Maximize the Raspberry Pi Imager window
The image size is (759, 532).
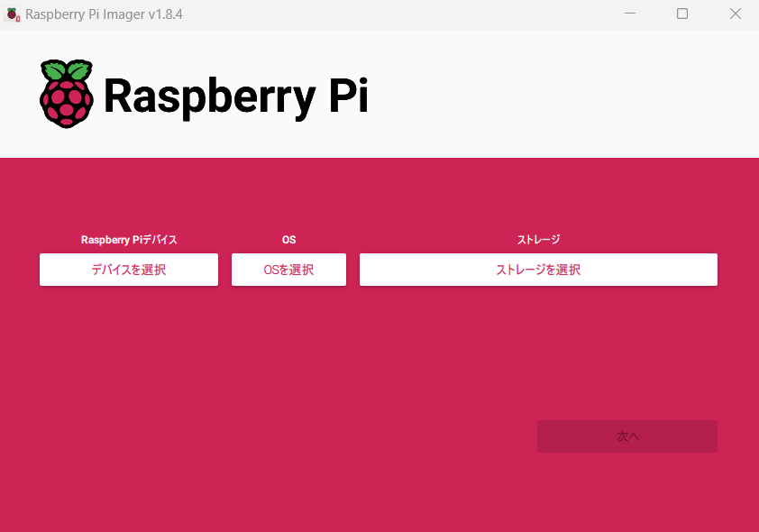coord(682,14)
